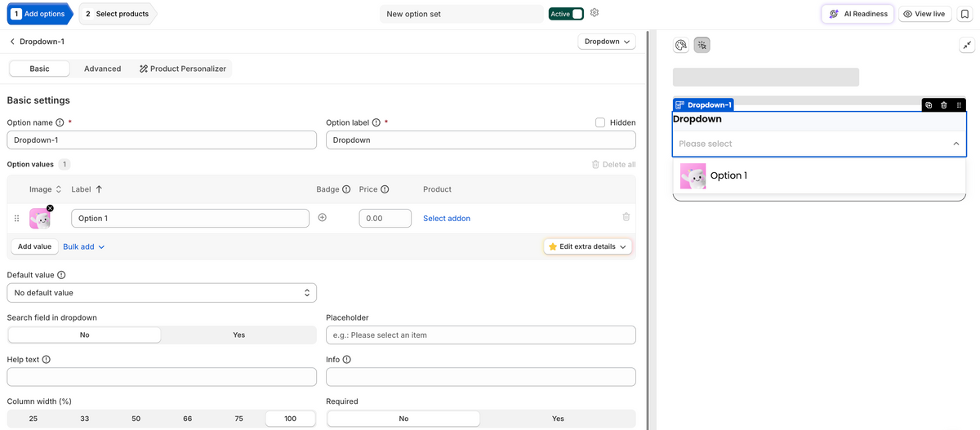Show info for Help text
The width and height of the screenshot is (980, 430).
point(46,359)
